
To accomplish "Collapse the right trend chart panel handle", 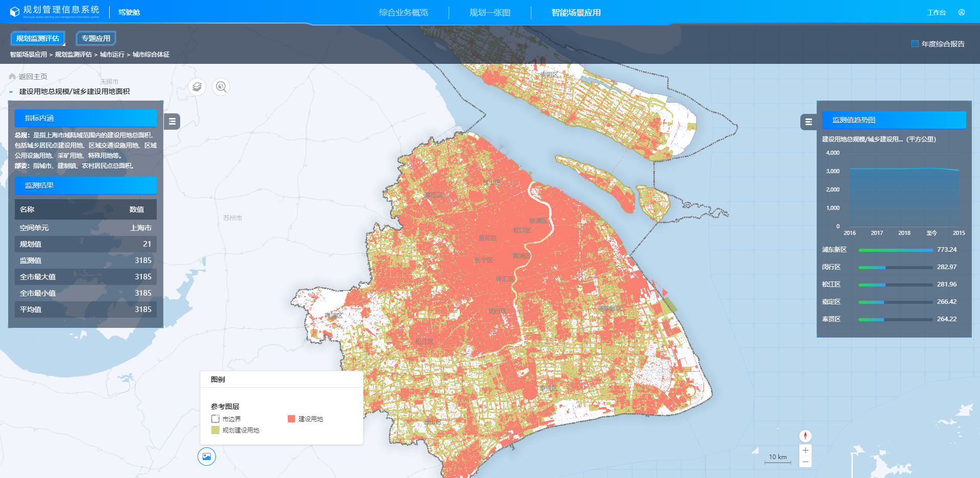I will [808, 122].
